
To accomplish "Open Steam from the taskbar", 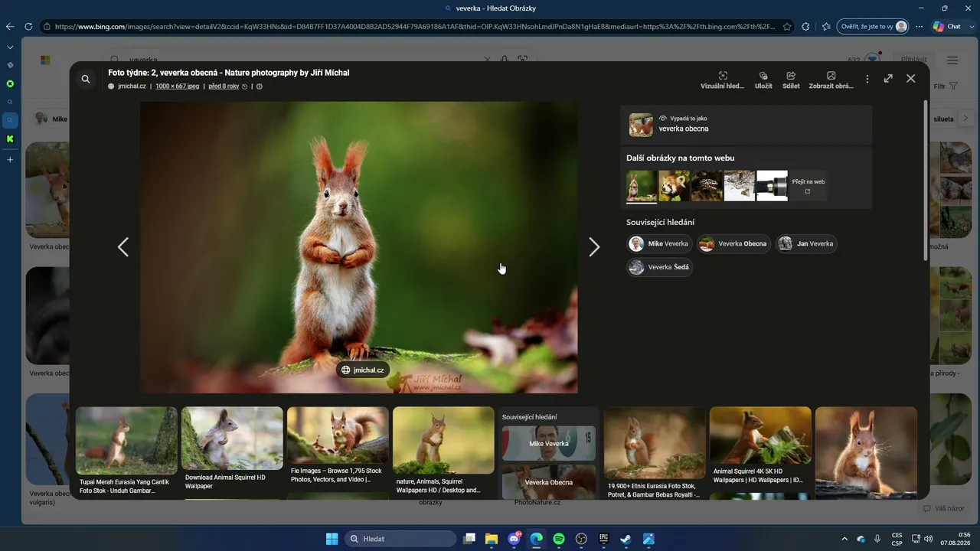I will tap(626, 539).
